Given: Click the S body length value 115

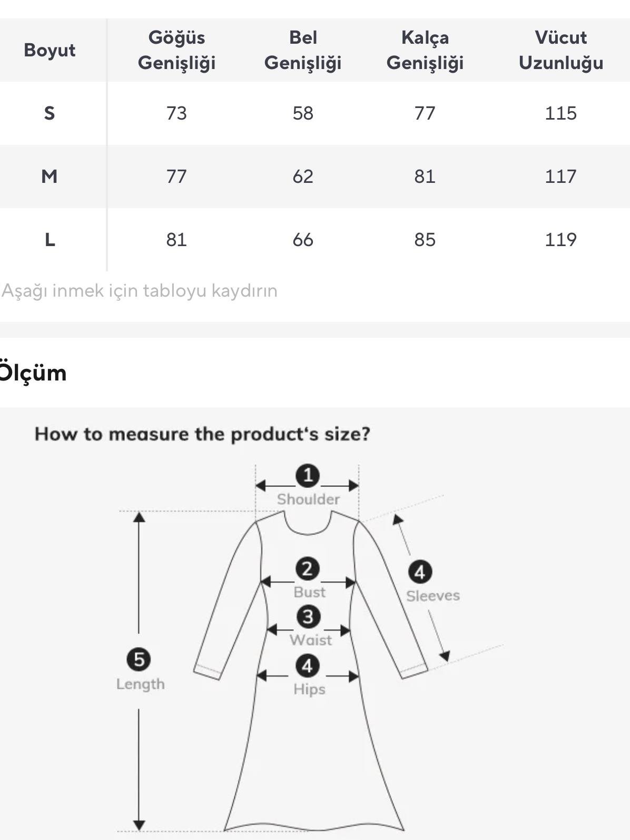Looking at the screenshot, I should tap(560, 113).
